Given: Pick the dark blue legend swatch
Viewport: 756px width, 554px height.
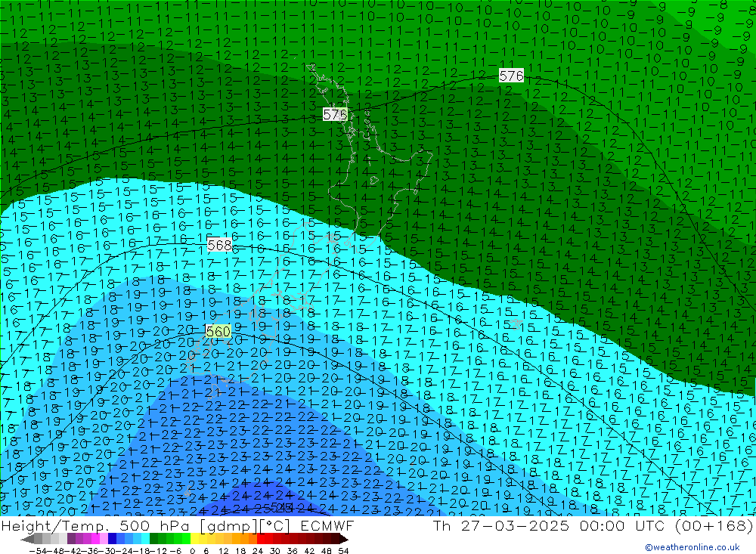Looking at the screenshot, I should [112, 539].
